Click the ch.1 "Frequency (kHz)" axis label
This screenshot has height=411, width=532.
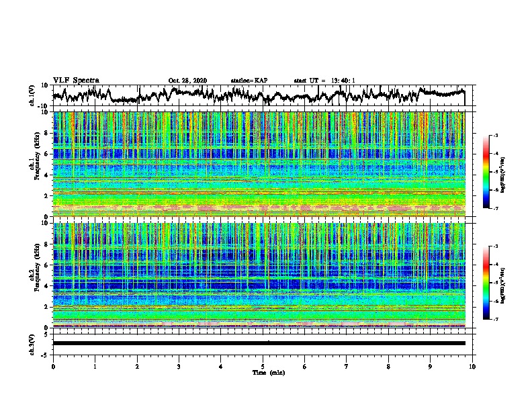[x=37, y=157]
